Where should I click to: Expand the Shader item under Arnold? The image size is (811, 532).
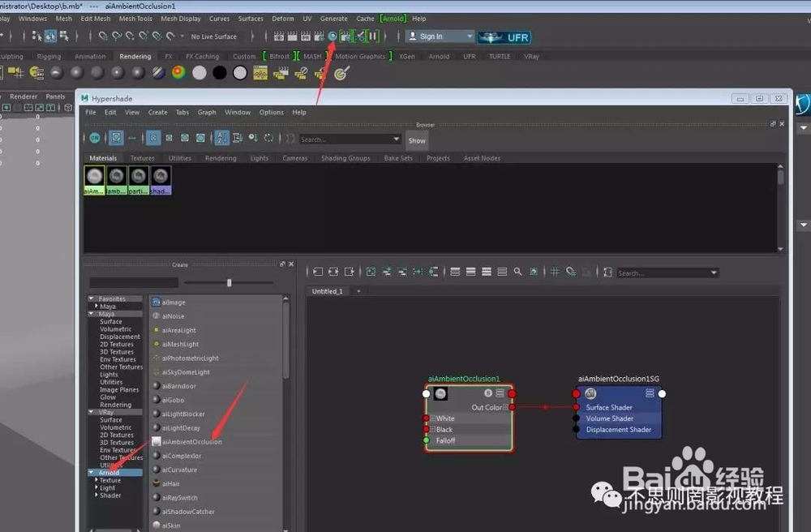tap(97, 495)
